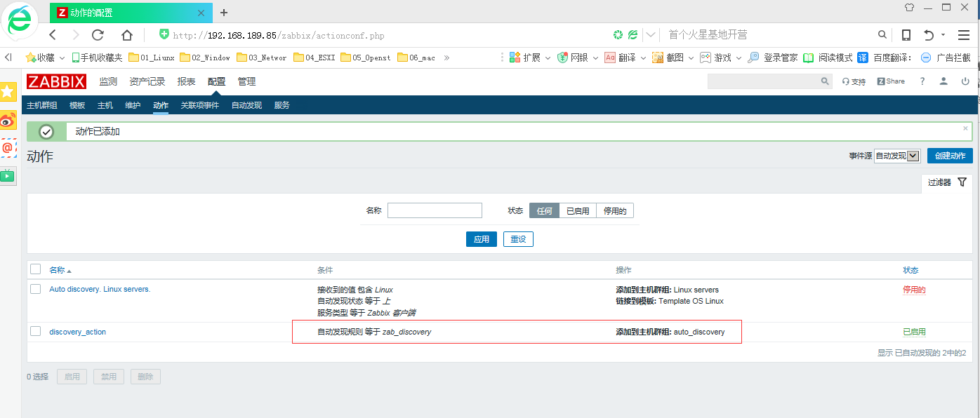The width and height of the screenshot is (980, 418).
Task: Check the Auto discovery Linux servers row
Action: point(36,289)
